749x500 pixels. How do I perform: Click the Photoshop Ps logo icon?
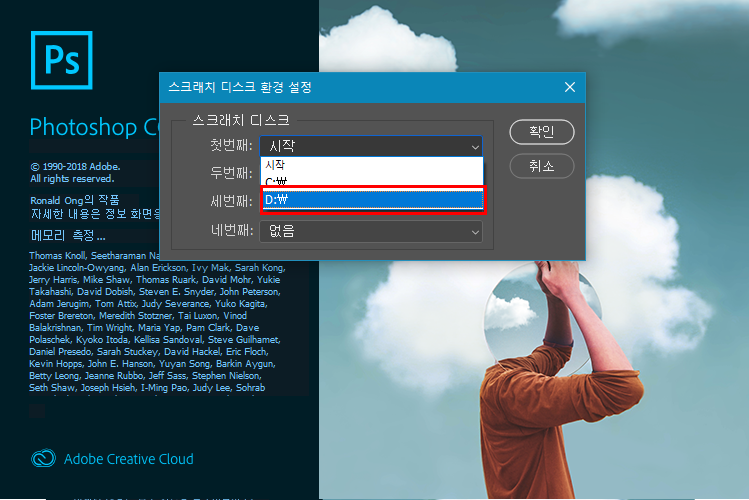click(62, 60)
